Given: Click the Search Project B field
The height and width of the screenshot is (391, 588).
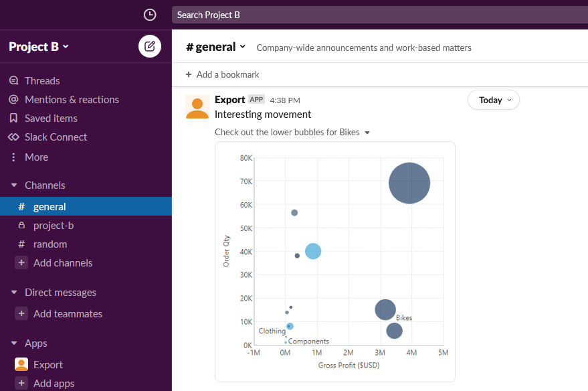Looking at the screenshot, I should pos(379,15).
